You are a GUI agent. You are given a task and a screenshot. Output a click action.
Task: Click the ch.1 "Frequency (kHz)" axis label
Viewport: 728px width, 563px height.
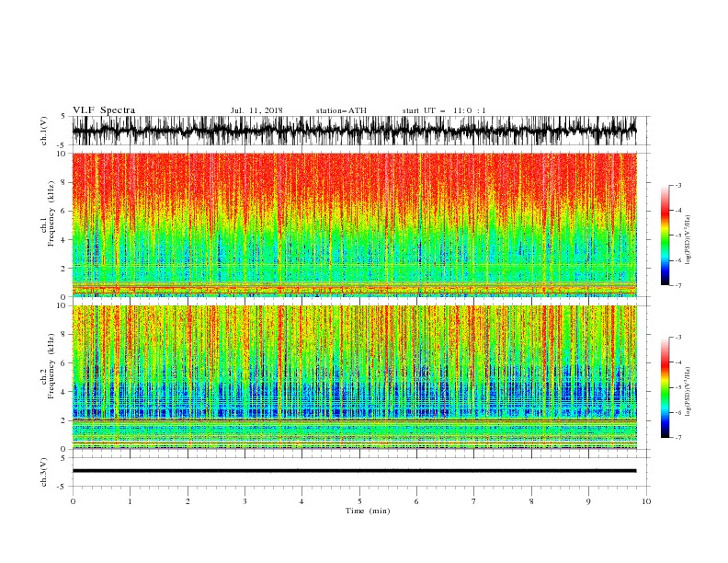click(x=51, y=214)
